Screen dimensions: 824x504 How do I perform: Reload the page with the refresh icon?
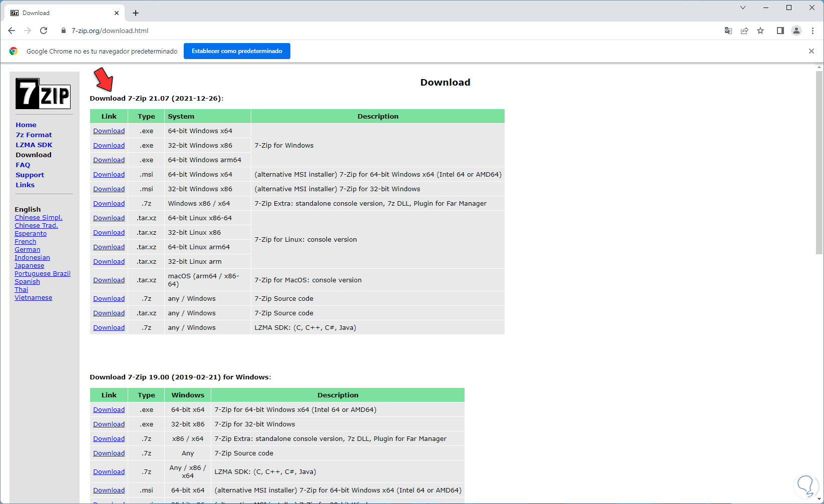click(44, 31)
